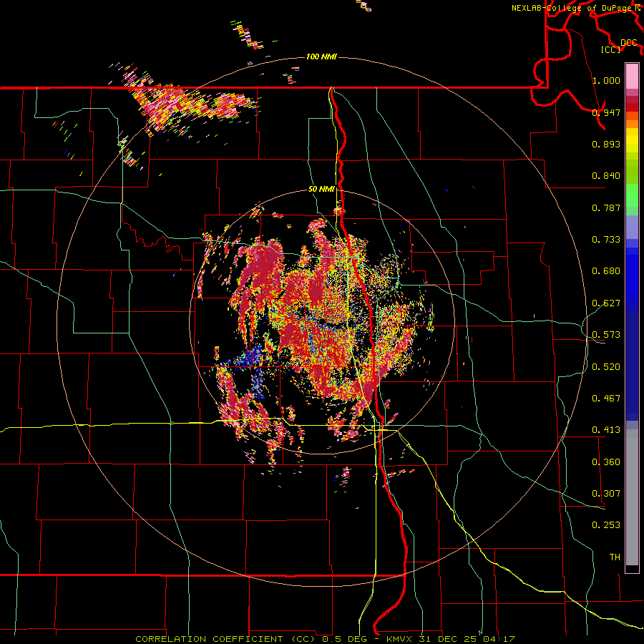Click the 0.307 scale value

coord(606,494)
